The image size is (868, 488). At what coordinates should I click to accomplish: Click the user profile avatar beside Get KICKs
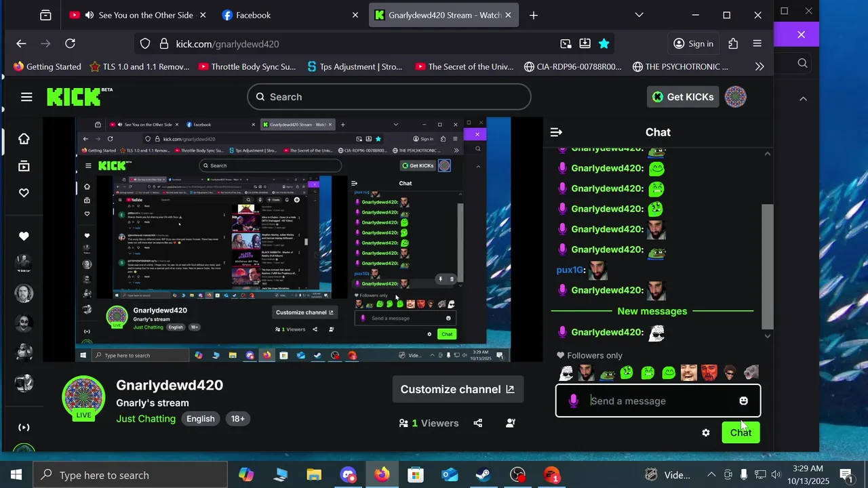[736, 97]
